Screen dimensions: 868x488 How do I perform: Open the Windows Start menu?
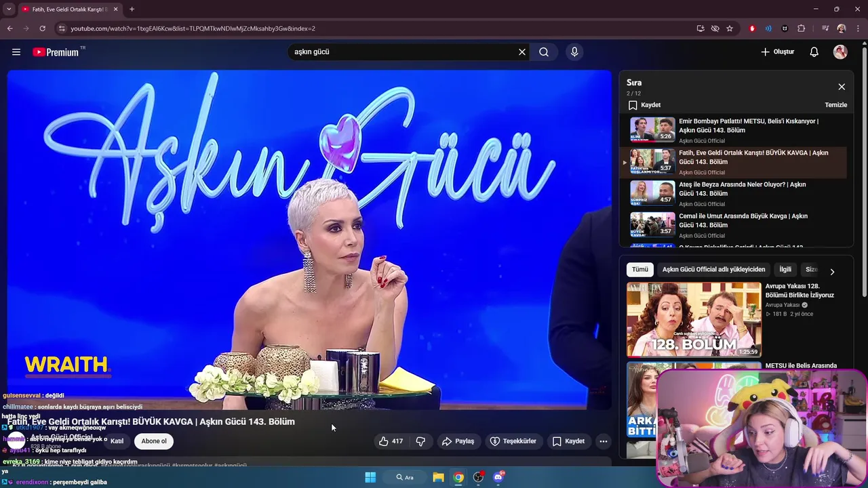tap(370, 477)
